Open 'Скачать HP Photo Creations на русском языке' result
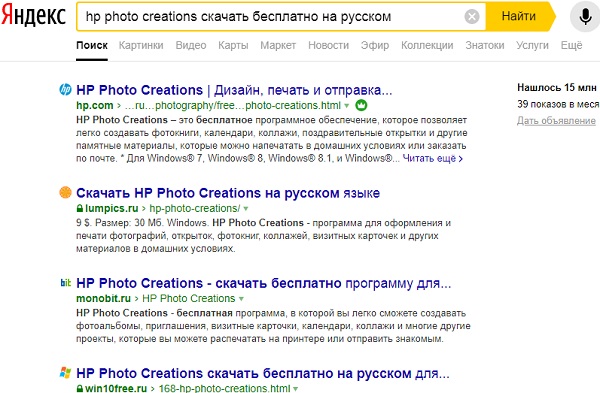600x393 pixels. (x=228, y=193)
